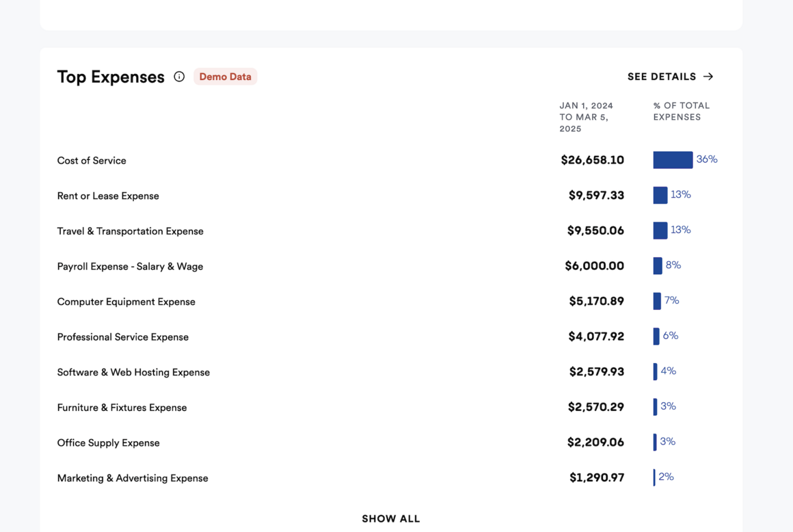Click Marketing & Advertising Expense label

tap(133, 479)
